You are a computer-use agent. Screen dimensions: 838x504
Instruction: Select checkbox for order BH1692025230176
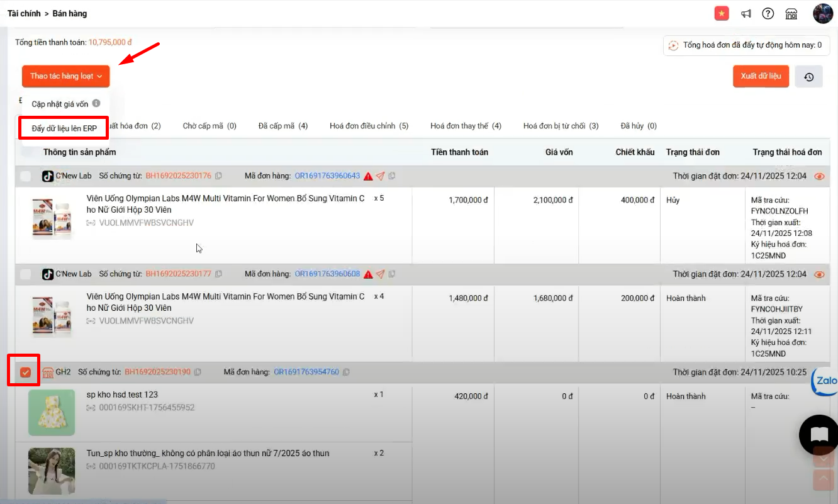[x=25, y=176]
